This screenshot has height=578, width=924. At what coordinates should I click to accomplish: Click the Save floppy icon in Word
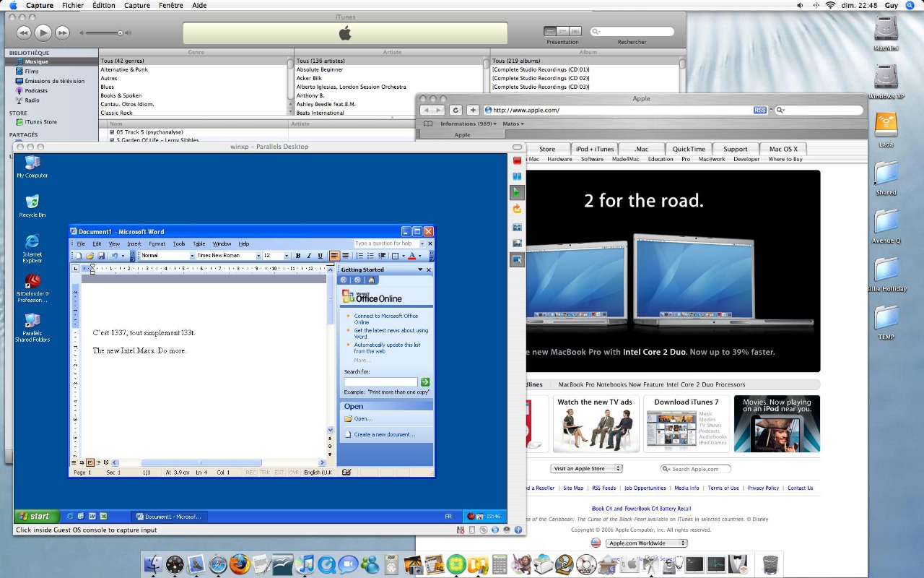[x=101, y=256]
